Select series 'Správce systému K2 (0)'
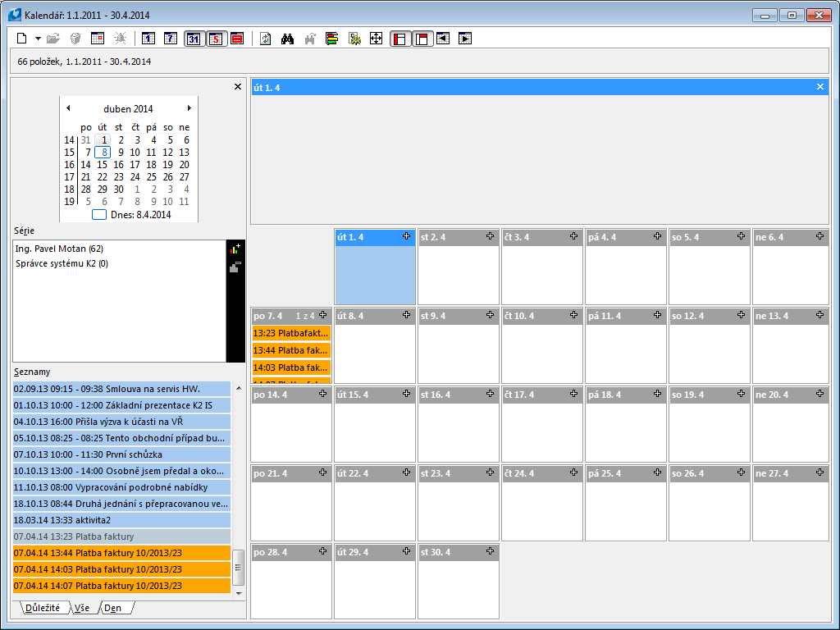The width and height of the screenshot is (840, 630). pos(62,263)
